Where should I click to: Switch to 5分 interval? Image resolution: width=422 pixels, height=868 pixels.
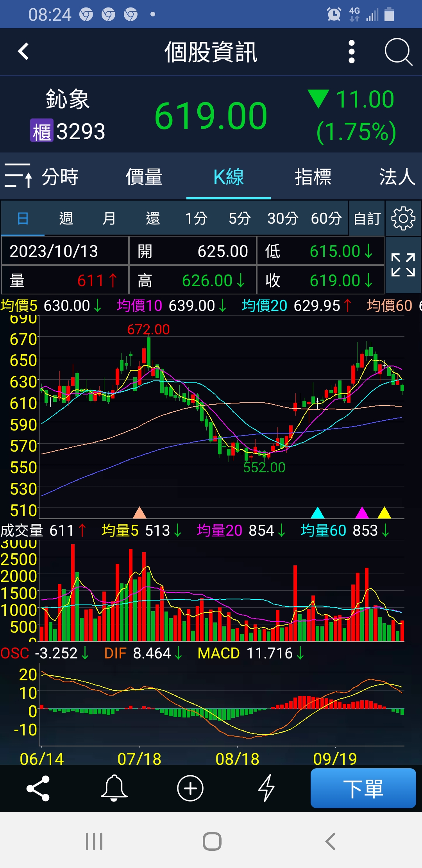coord(239,219)
